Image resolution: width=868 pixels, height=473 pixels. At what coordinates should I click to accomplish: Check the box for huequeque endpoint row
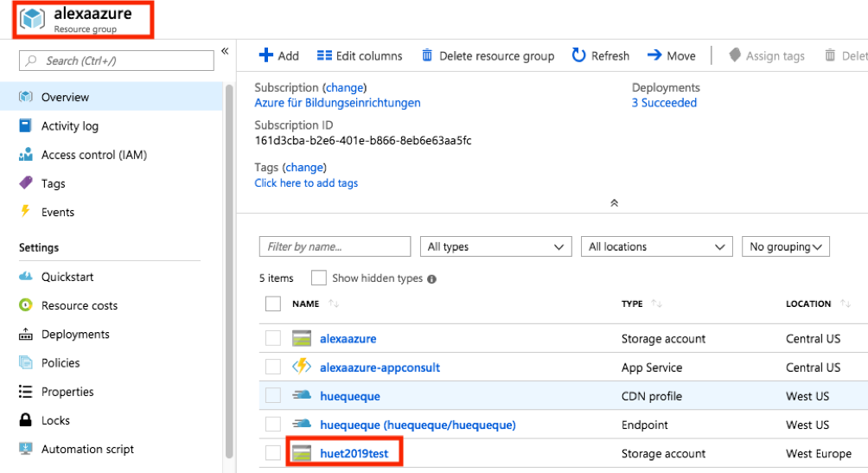tap(273, 425)
